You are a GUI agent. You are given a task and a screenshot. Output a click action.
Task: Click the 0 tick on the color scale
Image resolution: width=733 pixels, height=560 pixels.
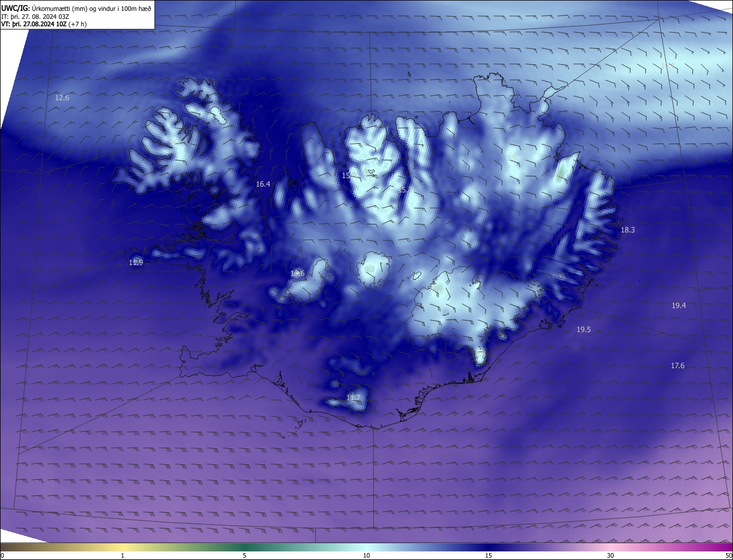pos(2,556)
